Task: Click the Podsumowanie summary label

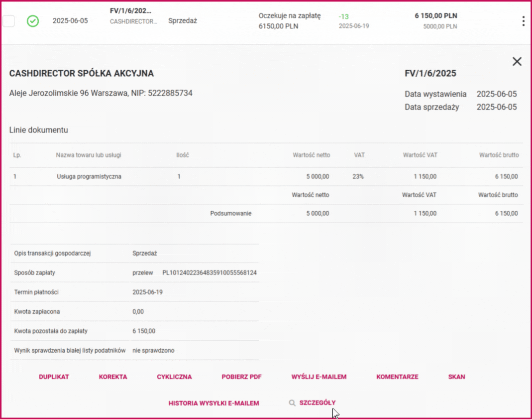Action: tap(231, 214)
